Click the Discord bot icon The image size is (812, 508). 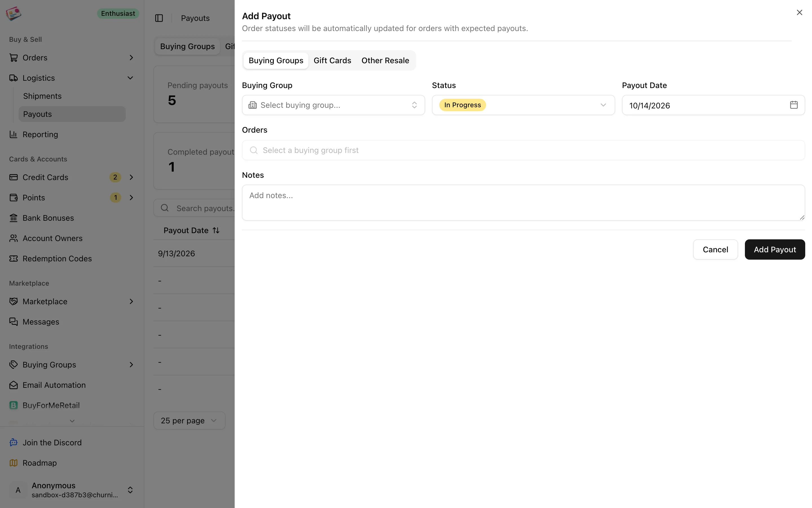(14, 443)
